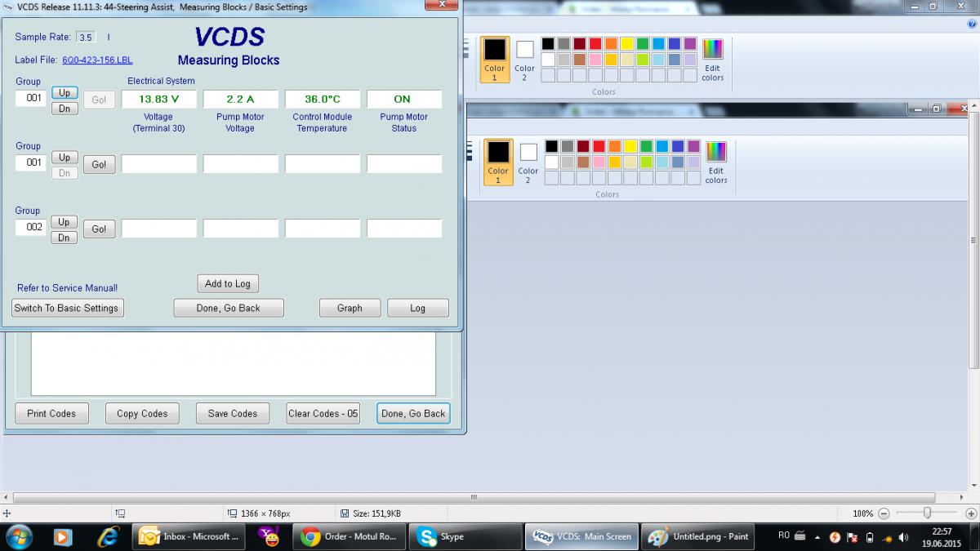Click Clear Codes - 05 button
The height and width of the screenshot is (551, 980).
(x=323, y=413)
